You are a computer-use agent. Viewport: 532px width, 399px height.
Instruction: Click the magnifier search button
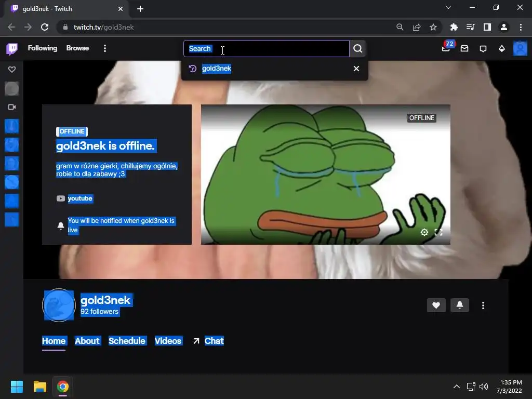pyautogui.click(x=357, y=48)
